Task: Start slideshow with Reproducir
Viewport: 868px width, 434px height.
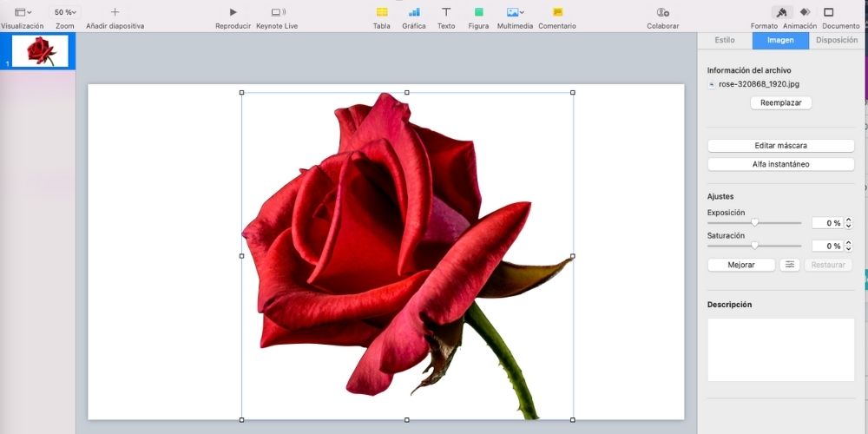Action: coord(233,12)
